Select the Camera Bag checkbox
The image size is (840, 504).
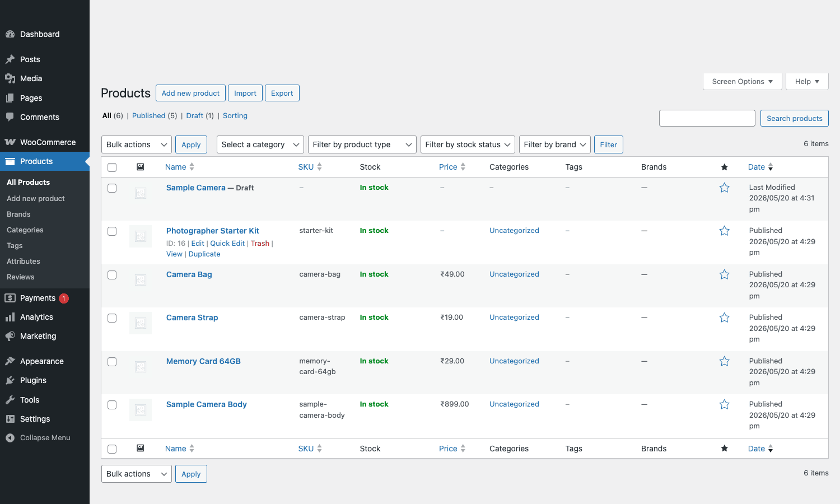pos(112,275)
